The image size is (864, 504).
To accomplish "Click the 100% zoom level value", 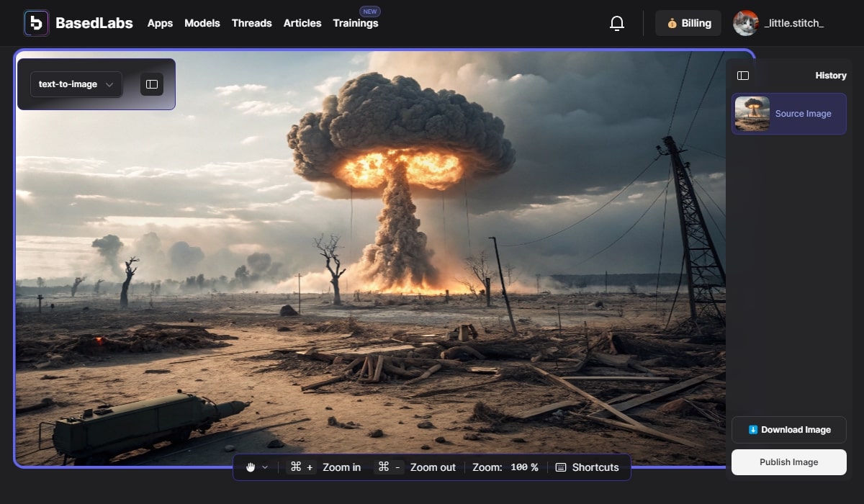I will click(523, 467).
